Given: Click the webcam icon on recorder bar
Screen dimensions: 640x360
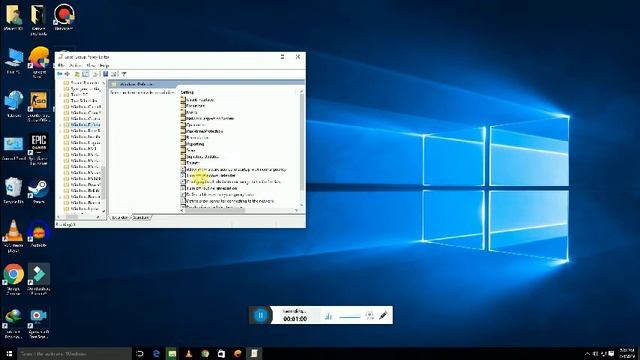Looking at the screenshot, I should (x=370, y=316).
